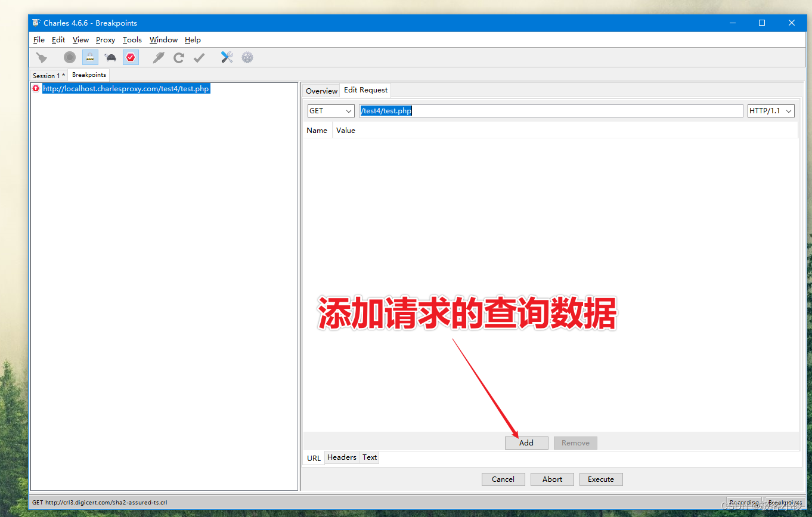Open the Tools wrench icon
812x517 pixels.
pos(227,57)
